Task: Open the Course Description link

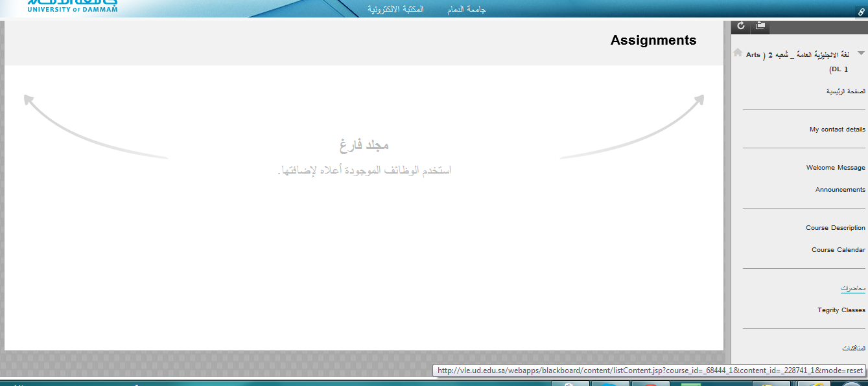Action: (x=835, y=228)
